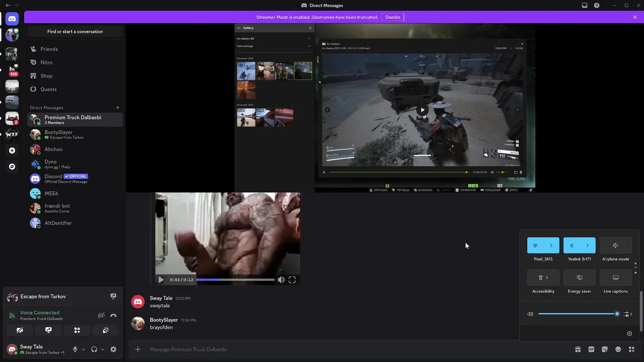Open soundboard party popper icon
Screen dimensions: 644x362
[x=106, y=330]
